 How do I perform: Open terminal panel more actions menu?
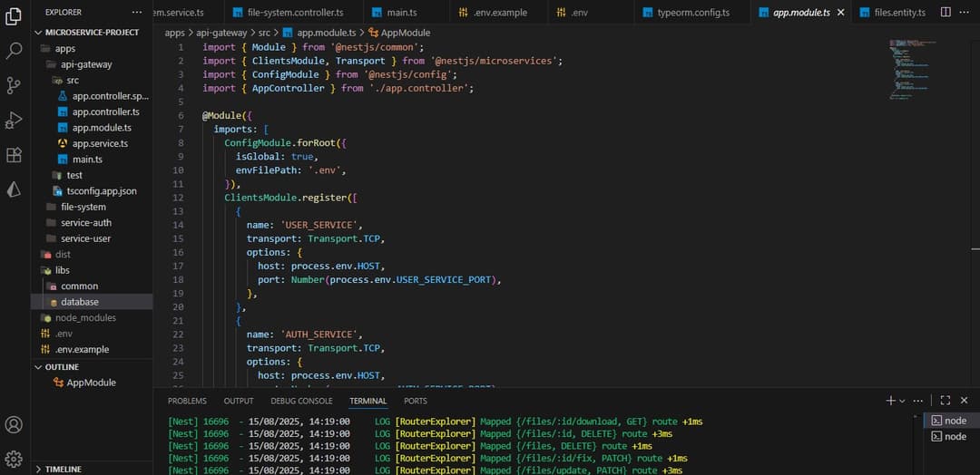[x=918, y=401]
